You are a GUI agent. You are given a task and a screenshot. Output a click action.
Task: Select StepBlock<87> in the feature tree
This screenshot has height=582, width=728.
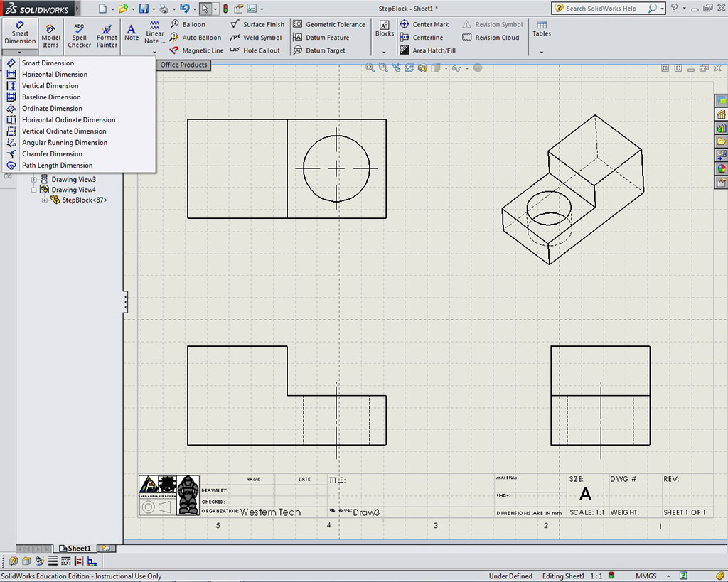coord(84,200)
